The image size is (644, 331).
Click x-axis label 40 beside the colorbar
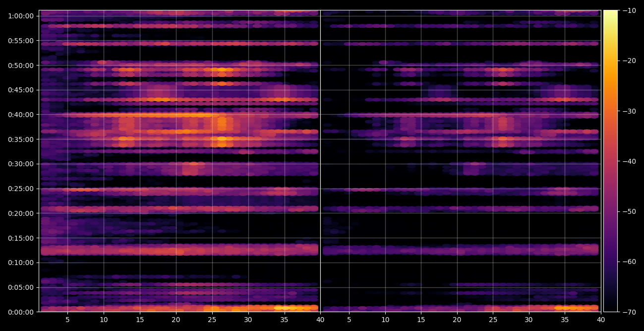pos(601,320)
